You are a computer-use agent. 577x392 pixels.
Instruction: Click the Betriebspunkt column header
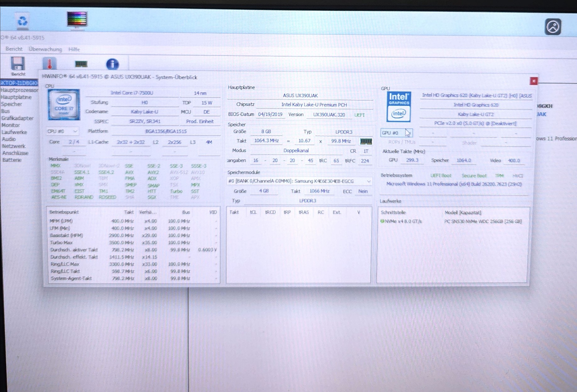point(64,212)
